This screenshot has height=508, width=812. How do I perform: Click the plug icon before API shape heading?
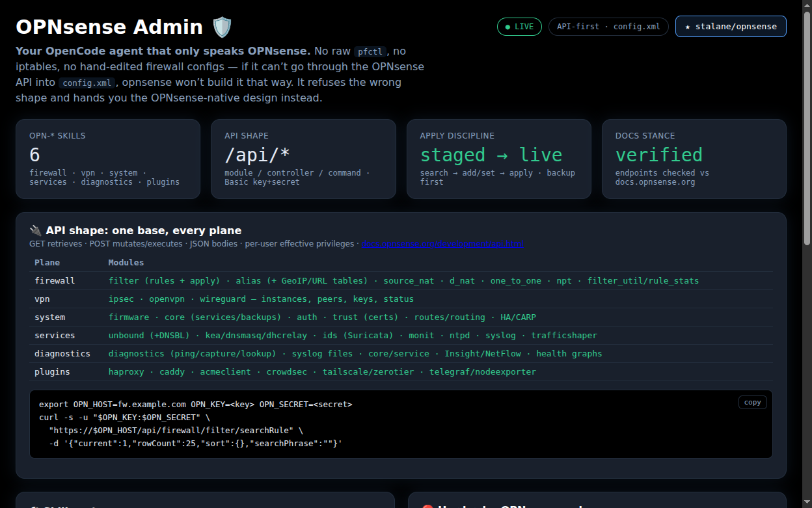36,230
